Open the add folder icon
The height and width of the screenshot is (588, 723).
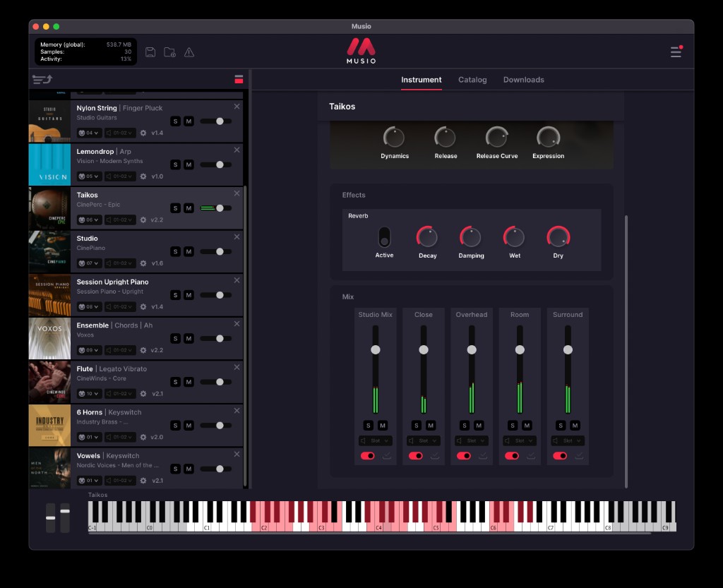(x=169, y=52)
